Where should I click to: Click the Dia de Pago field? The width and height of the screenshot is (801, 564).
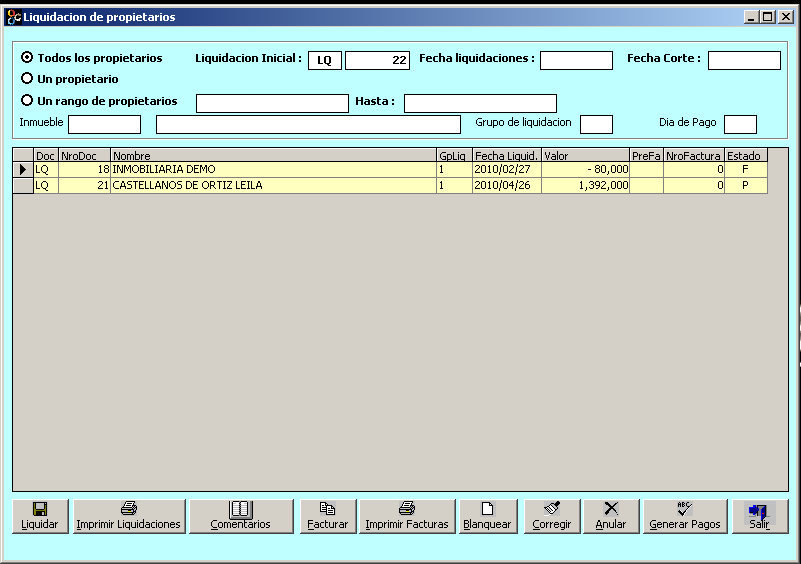(740, 124)
